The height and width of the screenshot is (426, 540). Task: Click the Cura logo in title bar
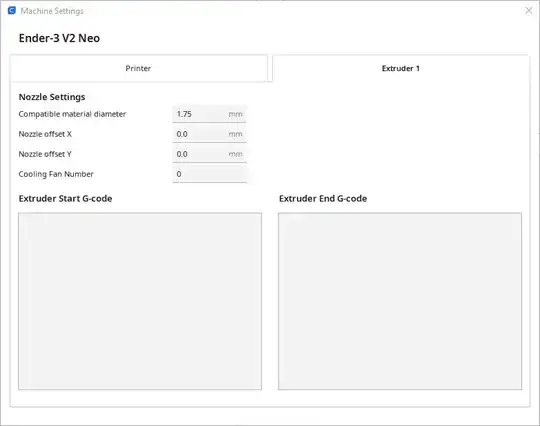[x=12, y=11]
